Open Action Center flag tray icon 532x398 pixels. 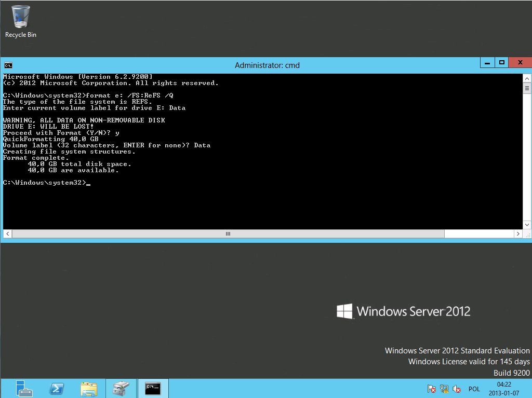(432, 389)
